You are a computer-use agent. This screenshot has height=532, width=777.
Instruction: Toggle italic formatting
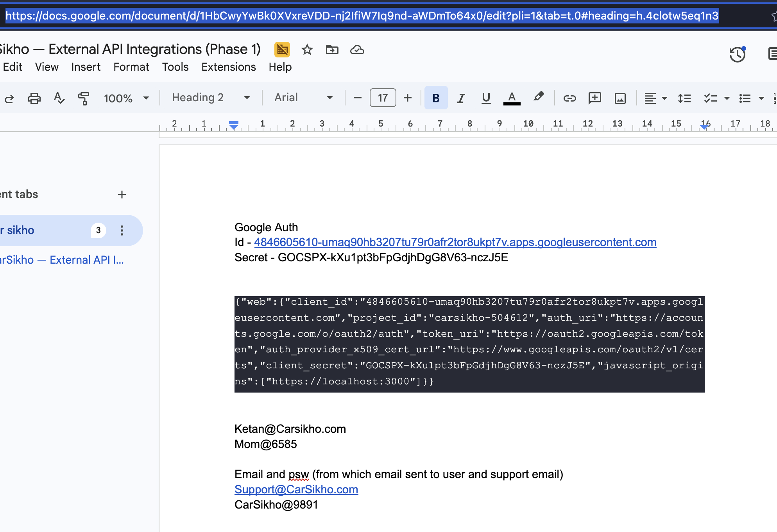coord(461,98)
